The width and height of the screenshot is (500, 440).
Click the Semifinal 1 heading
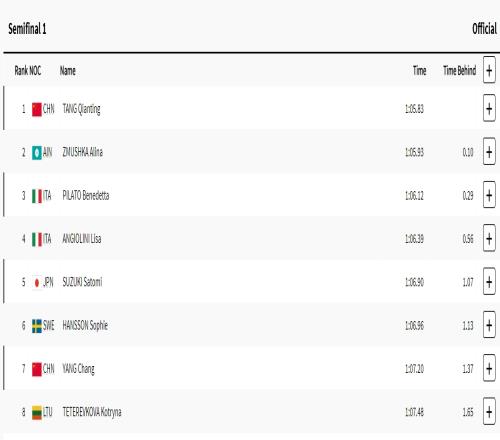coord(27,29)
